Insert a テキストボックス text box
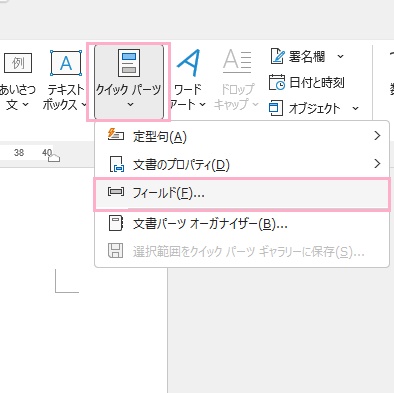Screen dimensions: 394x393 tap(65, 82)
